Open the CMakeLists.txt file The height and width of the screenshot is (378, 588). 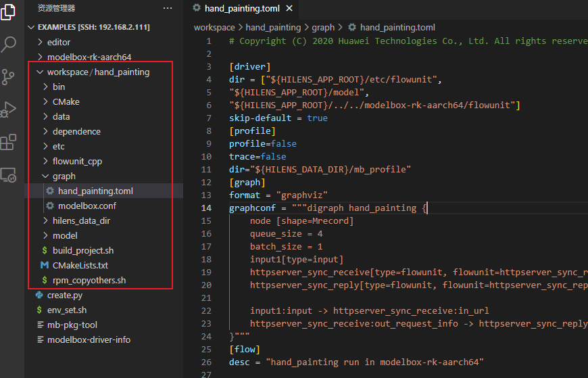pyautogui.click(x=80, y=265)
